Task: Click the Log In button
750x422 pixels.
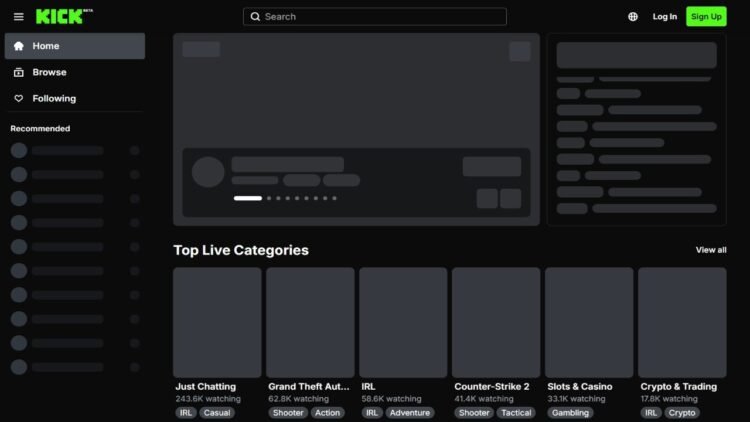Action: (665, 17)
